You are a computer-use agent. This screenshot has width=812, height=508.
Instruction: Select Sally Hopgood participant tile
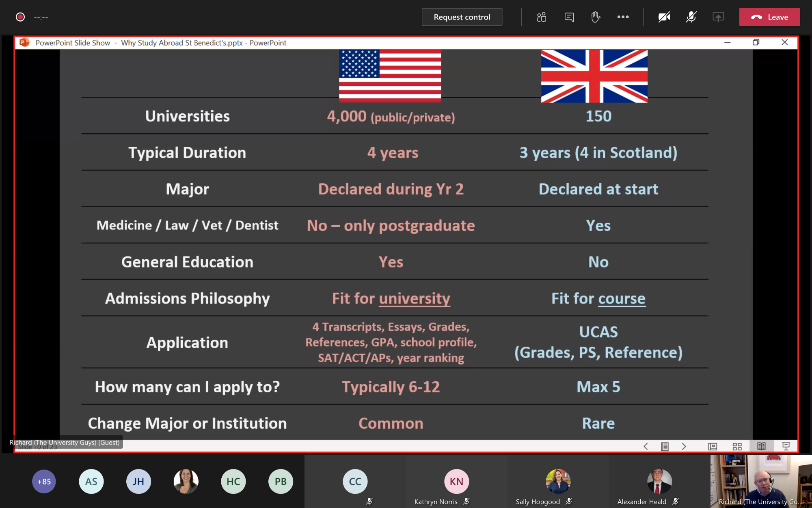coord(558,482)
